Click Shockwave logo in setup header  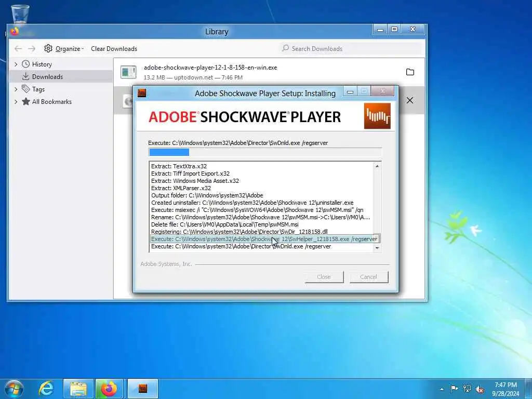pos(377,116)
